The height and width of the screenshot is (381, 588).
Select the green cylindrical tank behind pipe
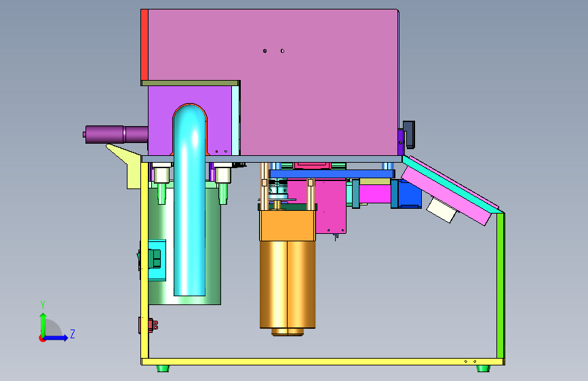213,244
